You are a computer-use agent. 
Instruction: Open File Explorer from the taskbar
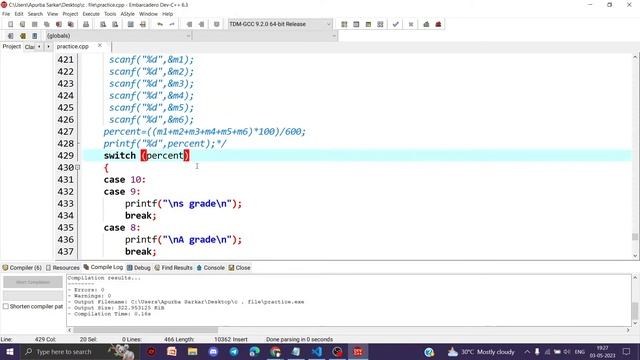[x=192, y=351]
